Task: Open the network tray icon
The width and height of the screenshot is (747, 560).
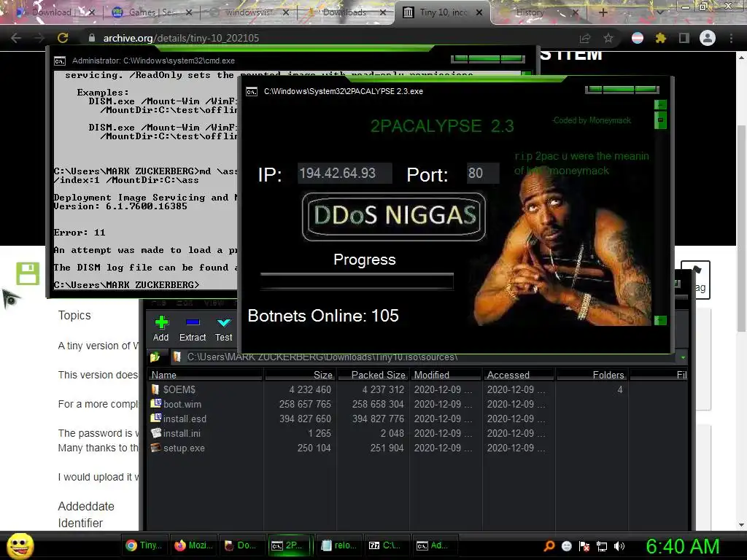Action: coord(602,545)
